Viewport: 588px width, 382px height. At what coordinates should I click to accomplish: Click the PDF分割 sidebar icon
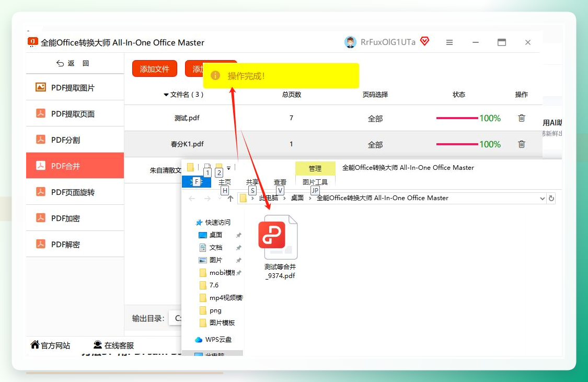coord(40,140)
